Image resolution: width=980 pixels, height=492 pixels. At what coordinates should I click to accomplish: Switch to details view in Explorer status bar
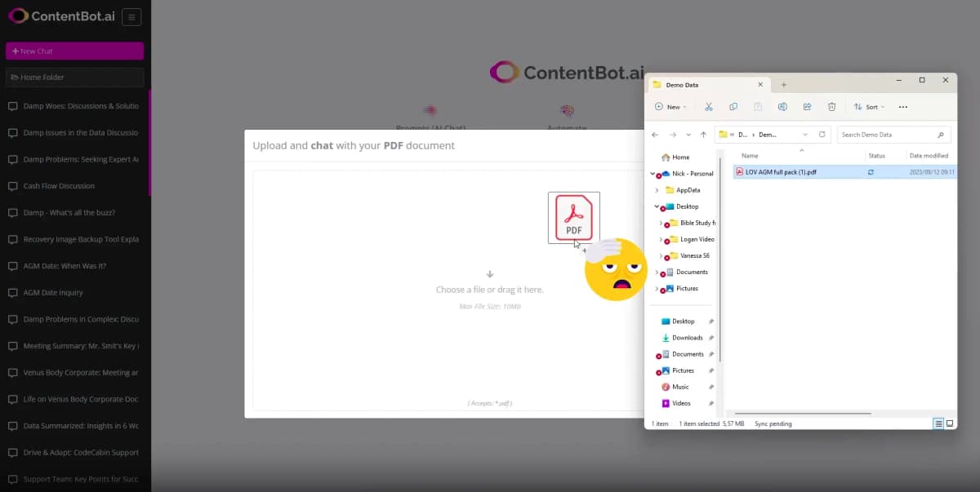(938, 423)
